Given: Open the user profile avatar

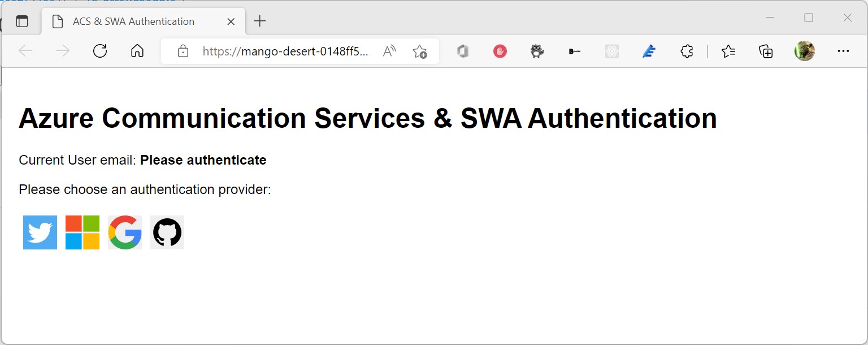Looking at the screenshot, I should (x=805, y=51).
